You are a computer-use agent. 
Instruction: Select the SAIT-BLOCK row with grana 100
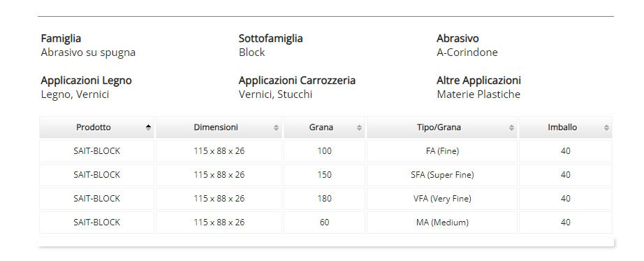325,151
